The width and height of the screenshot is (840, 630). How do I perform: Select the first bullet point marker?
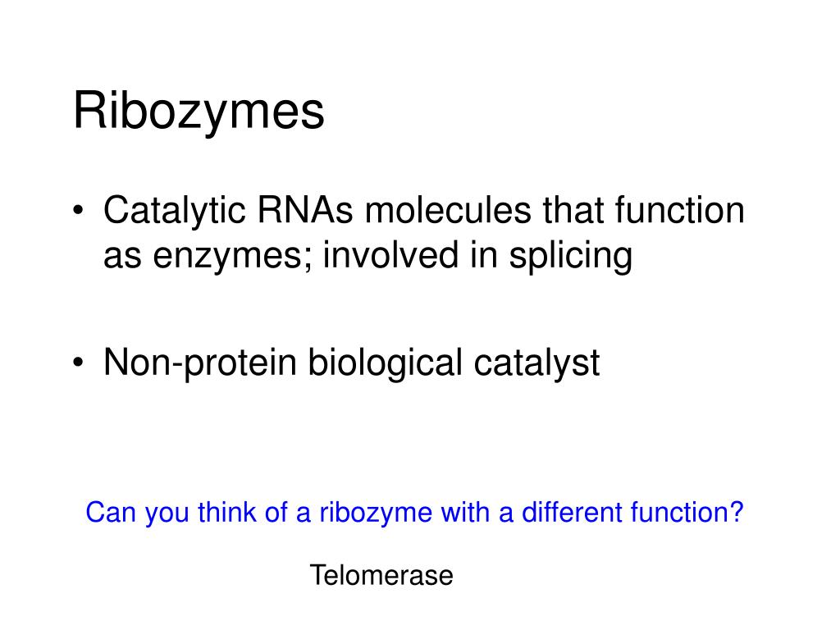coord(78,209)
